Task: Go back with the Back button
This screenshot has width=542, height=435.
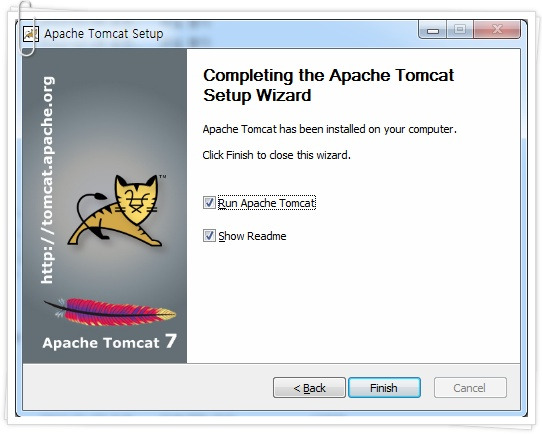Action: (309, 388)
